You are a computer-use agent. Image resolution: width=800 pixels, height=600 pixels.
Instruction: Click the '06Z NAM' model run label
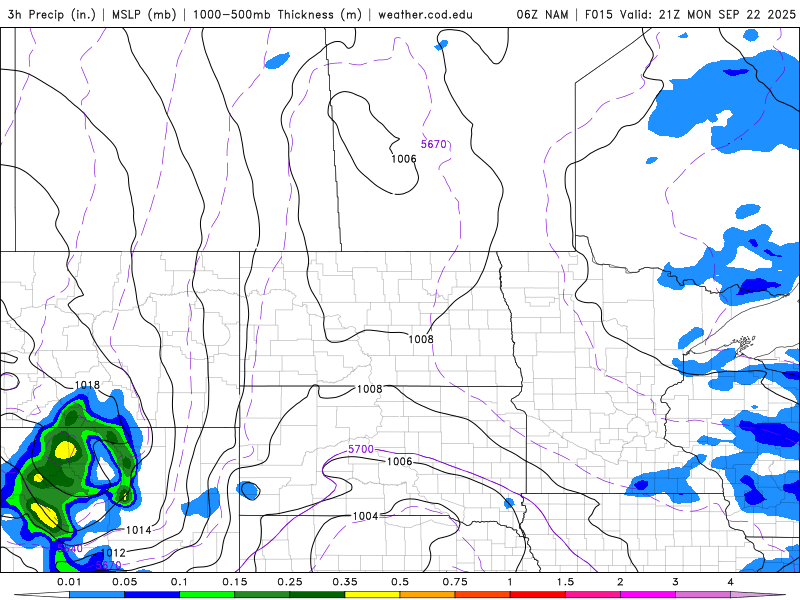(x=542, y=14)
